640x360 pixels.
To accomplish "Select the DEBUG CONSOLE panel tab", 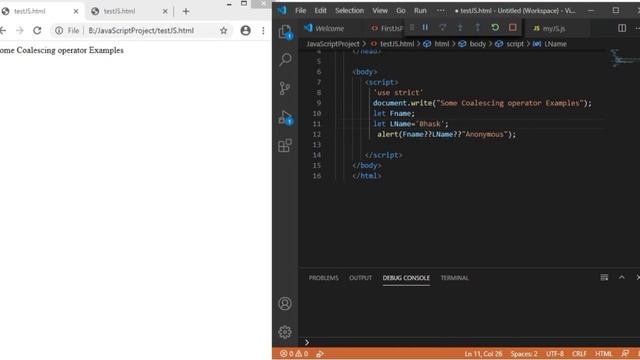I will tap(406, 278).
